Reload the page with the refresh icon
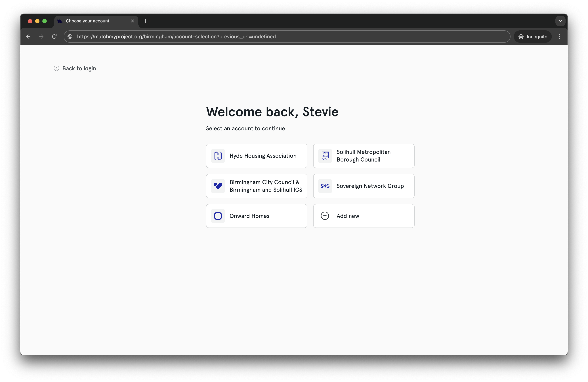Viewport: 588px width, 382px height. click(x=54, y=37)
